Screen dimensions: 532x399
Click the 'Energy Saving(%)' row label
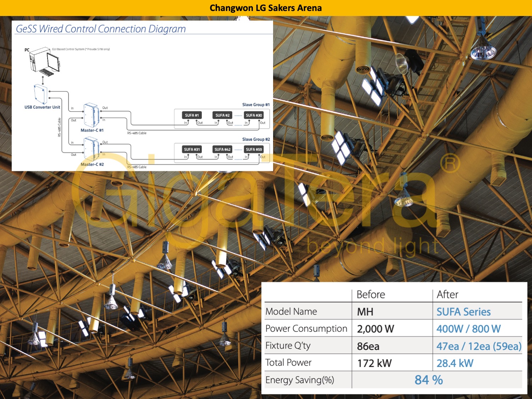[x=300, y=380]
